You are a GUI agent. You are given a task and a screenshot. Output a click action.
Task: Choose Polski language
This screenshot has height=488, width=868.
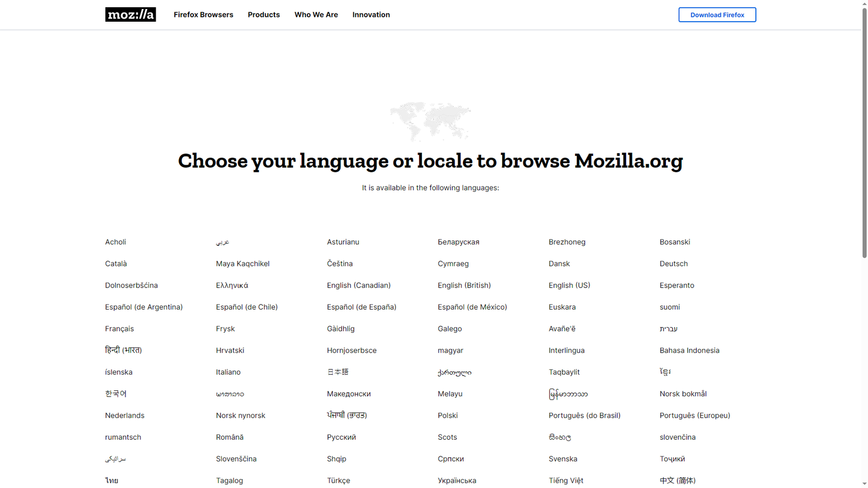[447, 415]
